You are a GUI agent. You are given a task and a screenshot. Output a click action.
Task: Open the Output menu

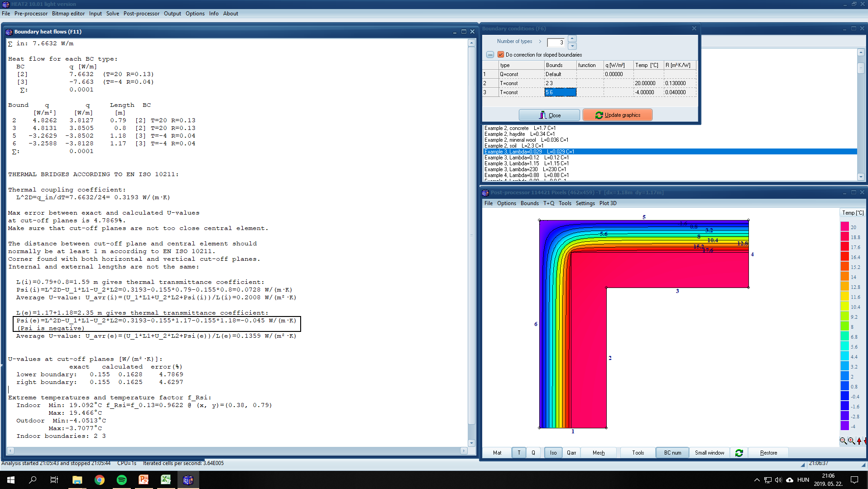click(172, 14)
